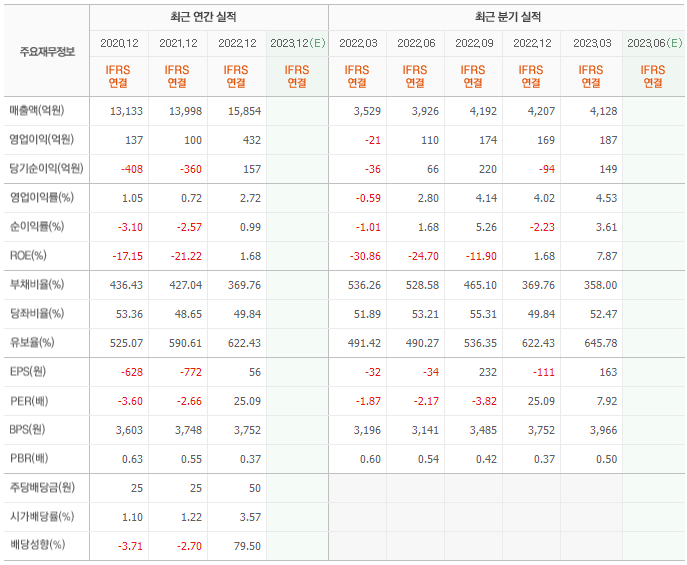This screenshot has height=565, width=687.
Task: Select the 영업이익(억원) row label
Action: tap(42, 139)
